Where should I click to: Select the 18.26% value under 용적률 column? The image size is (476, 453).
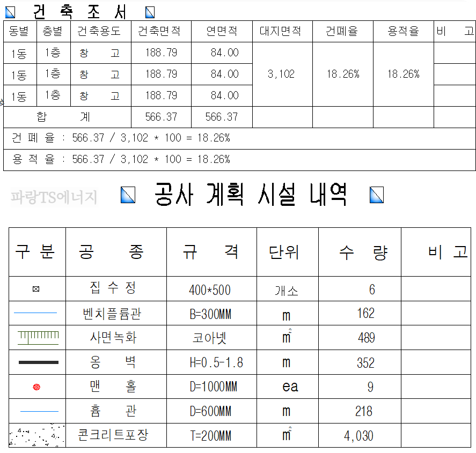pyautogui.click(x=404, y=74)
